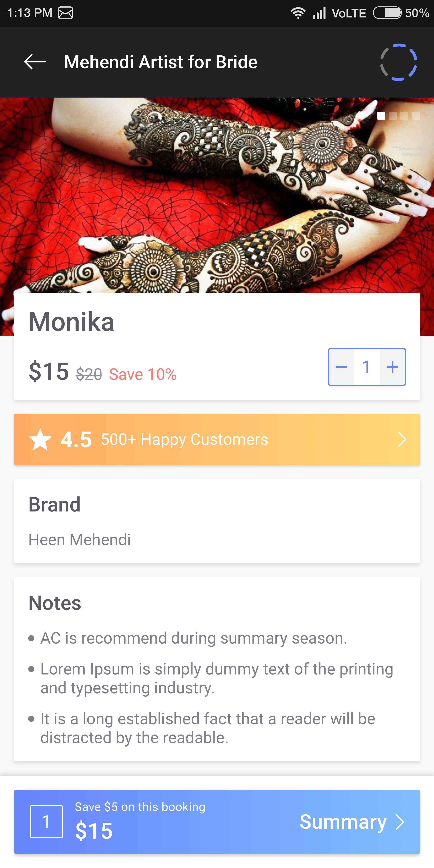Tap the circular loading spinner icon
The width and height of the screenshot is (434, 868).
pyautogui.click(x=399, y=62)
